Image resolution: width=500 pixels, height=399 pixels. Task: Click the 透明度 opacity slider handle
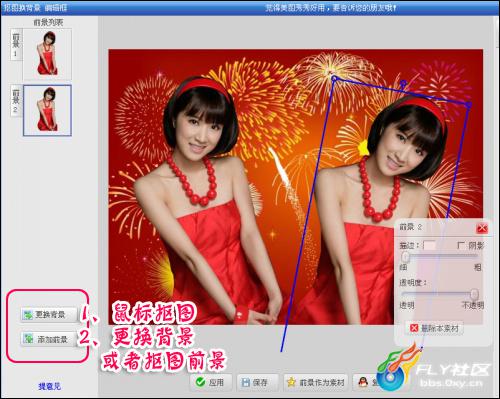point(474,294)
